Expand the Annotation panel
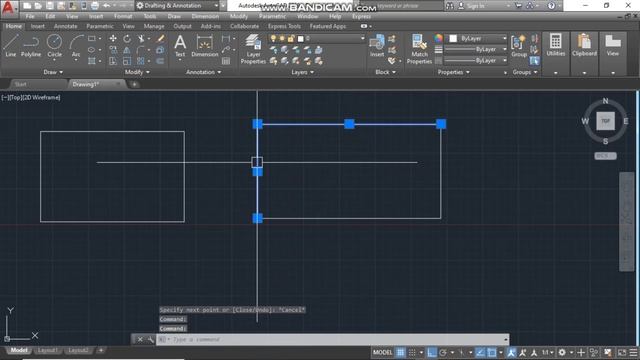The image size is (640, 360). [x=203, y=72]
